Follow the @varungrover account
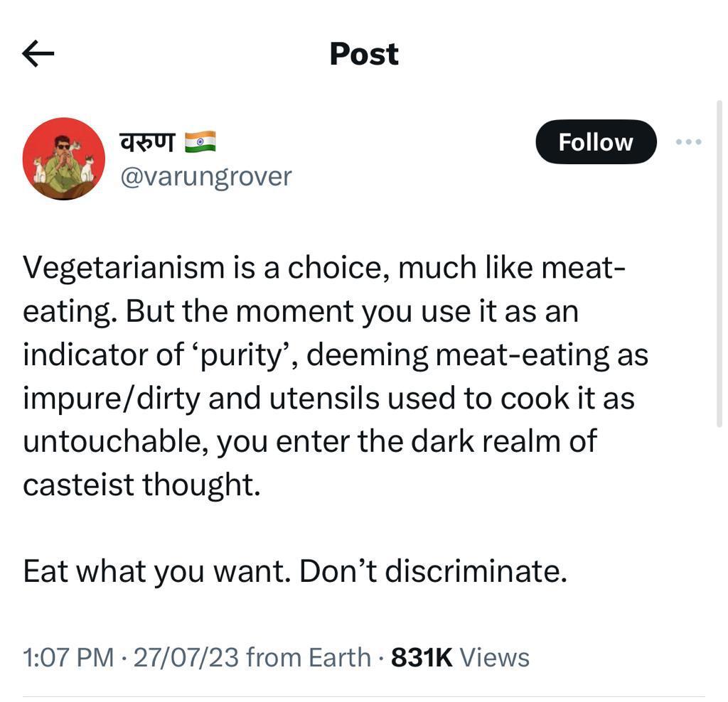728x702 pixels. click(595, 142)
